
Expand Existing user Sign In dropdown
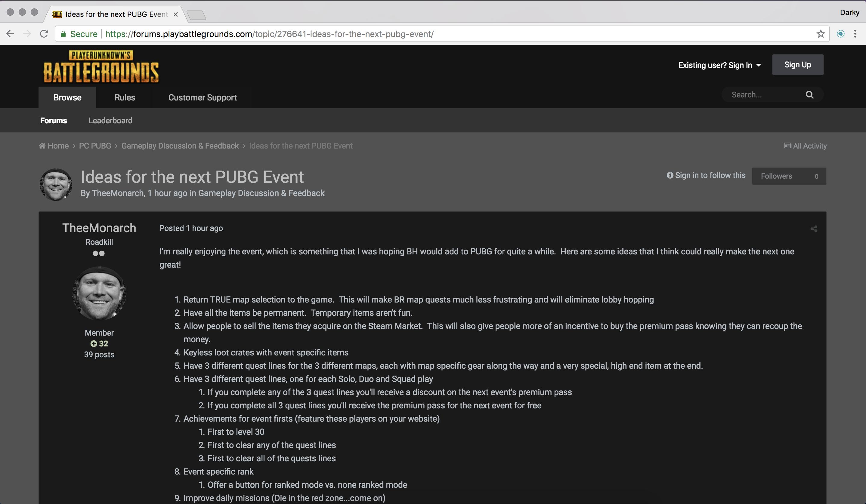click(x=719, y=65)
